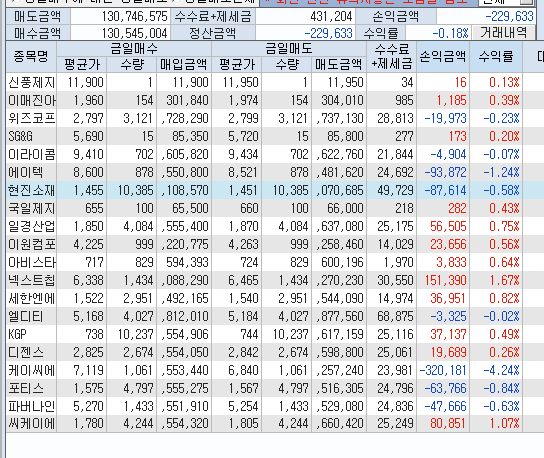The image size is (544, 458).
Task: Select the 넥스트칩 stock row name
Action: (31, 281)
